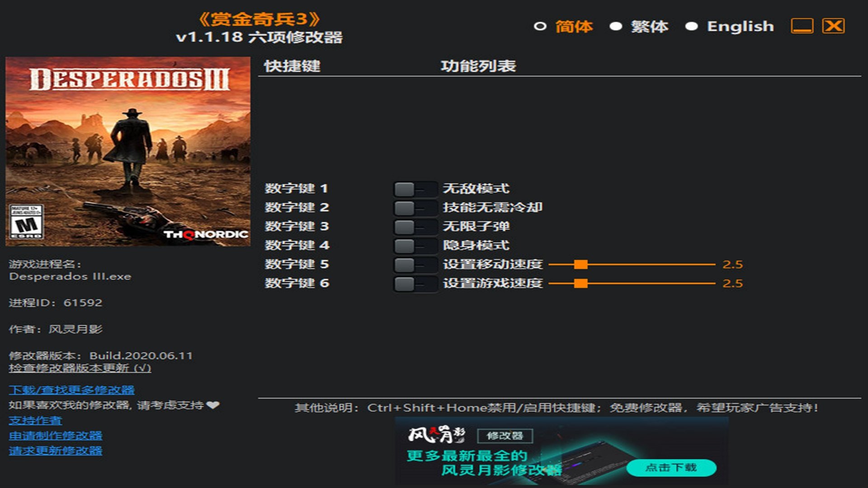The width and height of the screenshot is (868, 488).
Task: Toggle 设置移动速度 switch
Action: tap(415, 265)
